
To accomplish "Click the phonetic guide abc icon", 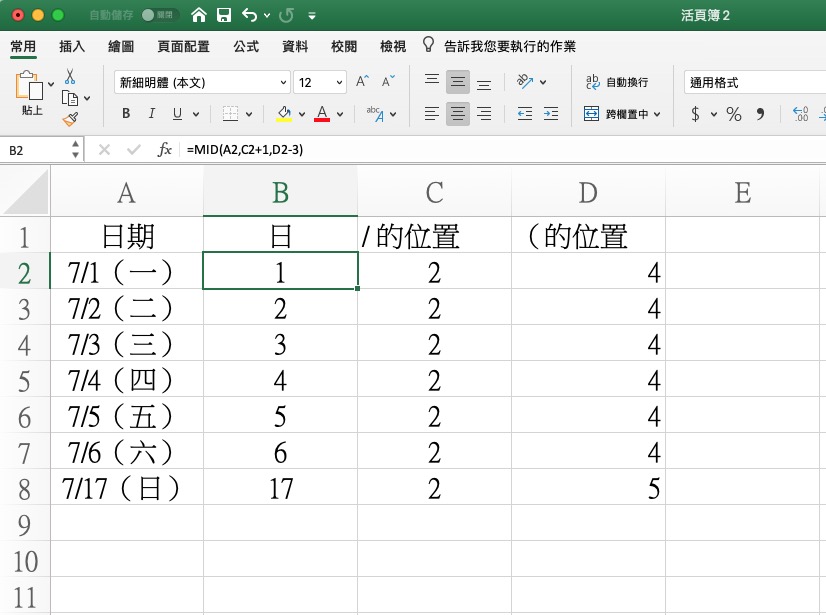I will (x=375, y=113).
